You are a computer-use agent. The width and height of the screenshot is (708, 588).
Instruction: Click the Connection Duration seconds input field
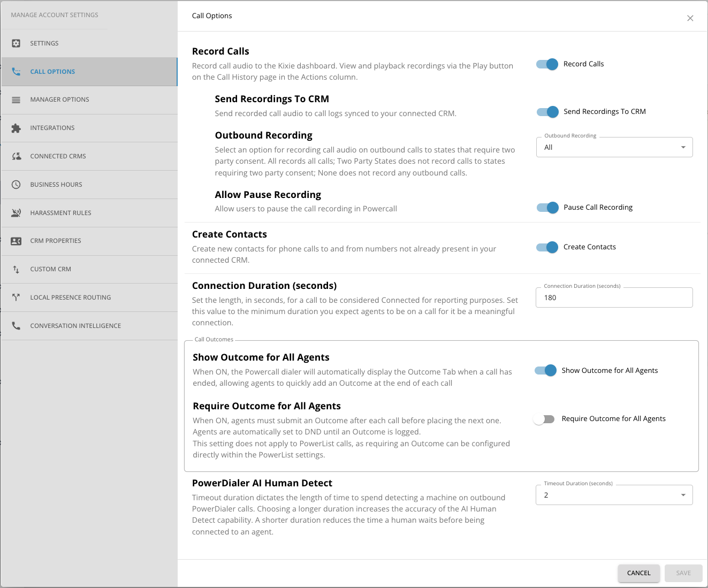614,297
